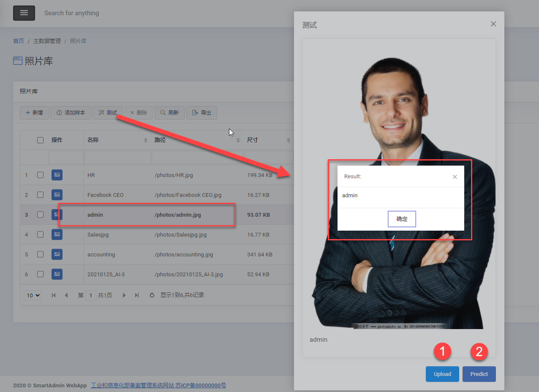Click the 名称 filter input
Viewport: 539px width, 392px height.
117,158
